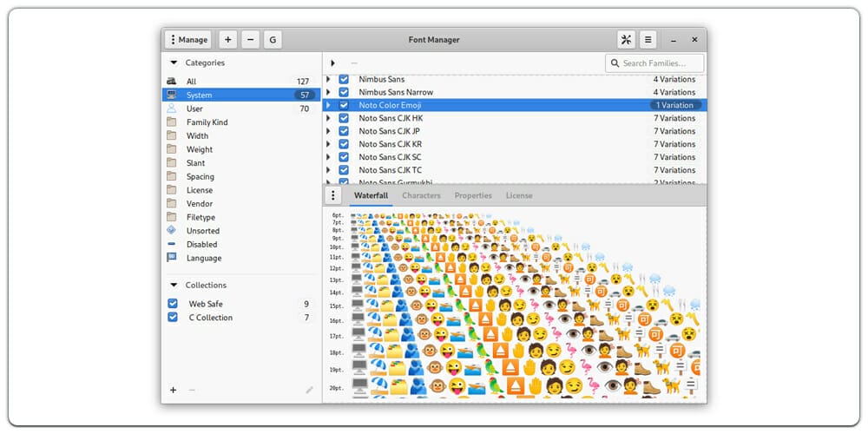Open the Vendor category
The height and width of the screenshot is (434, 868).
pos(241,204)
